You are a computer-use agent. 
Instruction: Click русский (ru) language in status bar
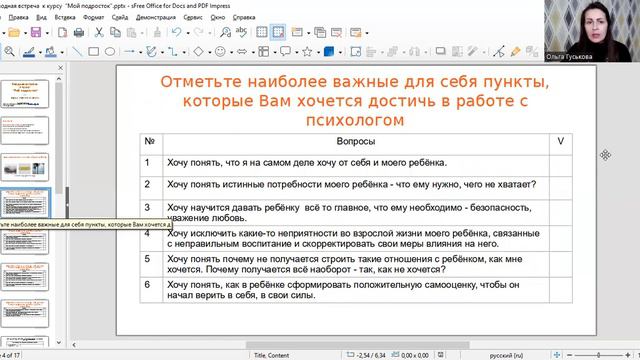click(506, 356)
